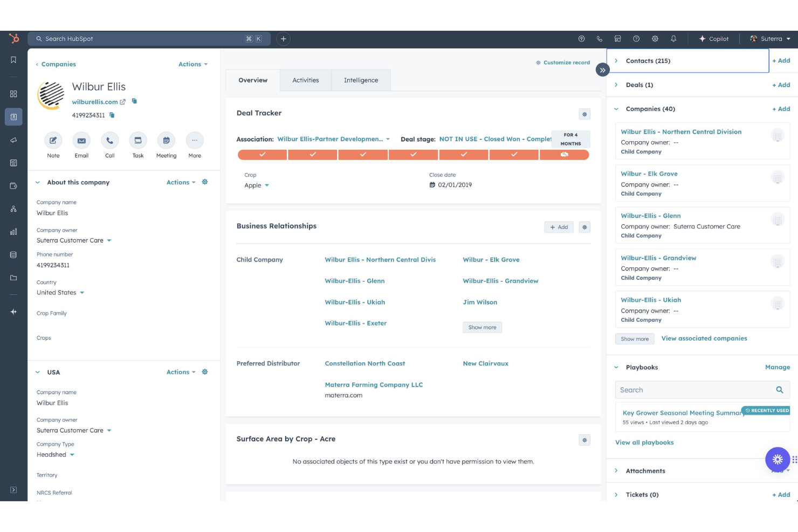
Task: Copy phone number 4199234311 icon
Action: [x=112, y=115]
